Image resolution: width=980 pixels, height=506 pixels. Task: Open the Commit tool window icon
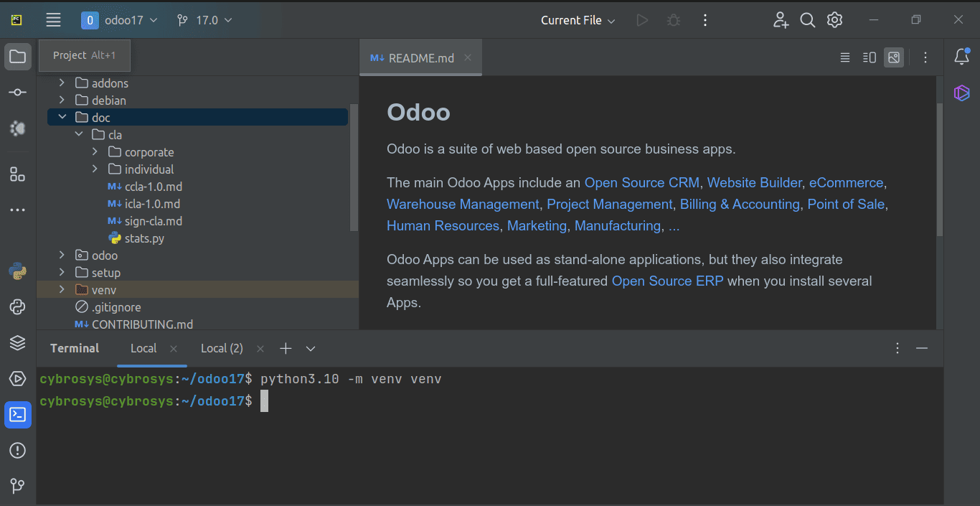tap(17, 92)
